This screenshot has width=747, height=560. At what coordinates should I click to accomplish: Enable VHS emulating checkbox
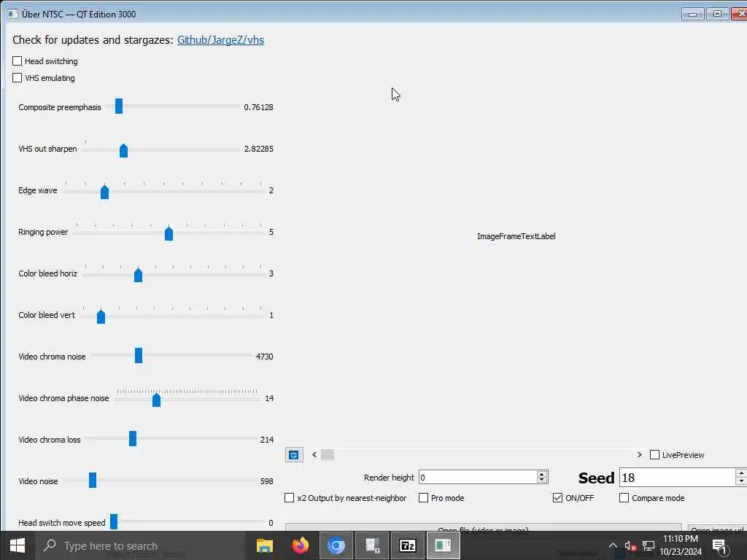tap(18, 77)
